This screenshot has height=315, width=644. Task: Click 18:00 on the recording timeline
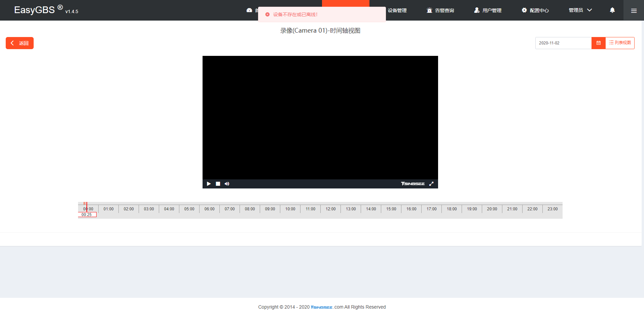(452, 209)
